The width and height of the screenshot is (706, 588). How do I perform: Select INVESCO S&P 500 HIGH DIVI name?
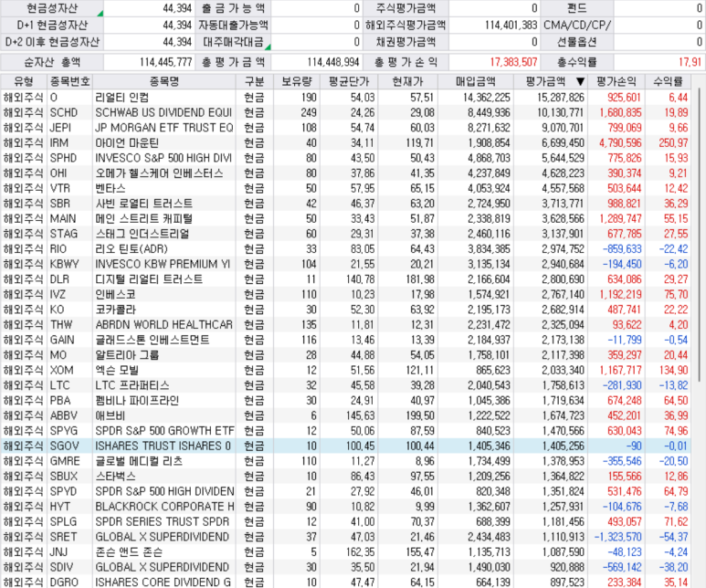pos(163,158)
